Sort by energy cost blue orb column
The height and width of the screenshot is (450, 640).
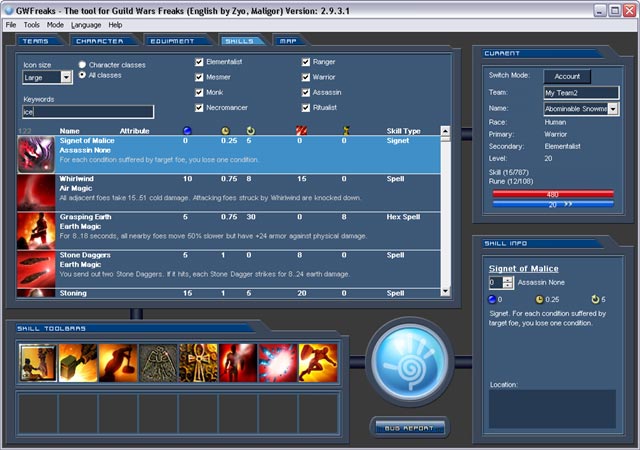[187, 131]
